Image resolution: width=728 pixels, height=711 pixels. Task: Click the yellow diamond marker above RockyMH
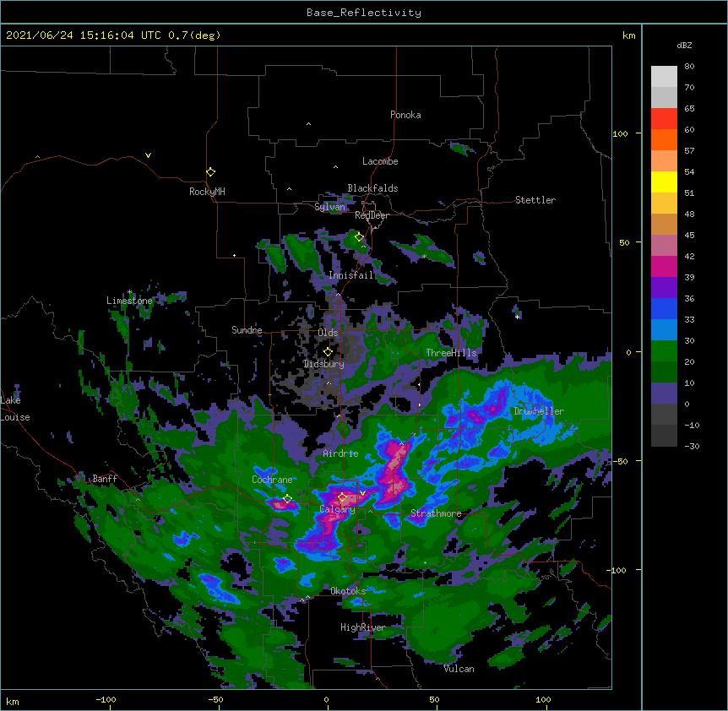point(210,172)
